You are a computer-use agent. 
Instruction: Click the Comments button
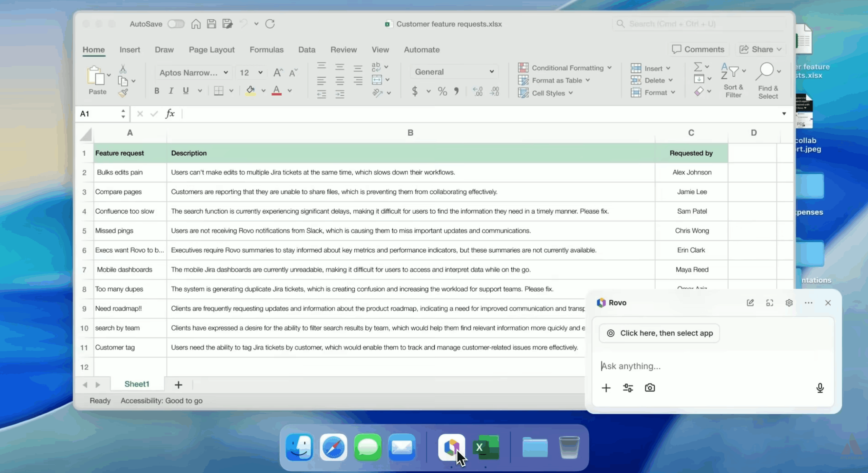tap(698, 50)
